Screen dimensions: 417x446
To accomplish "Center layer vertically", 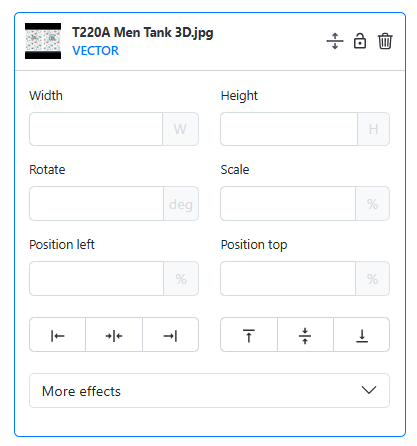I will click(x=305, y=335).
